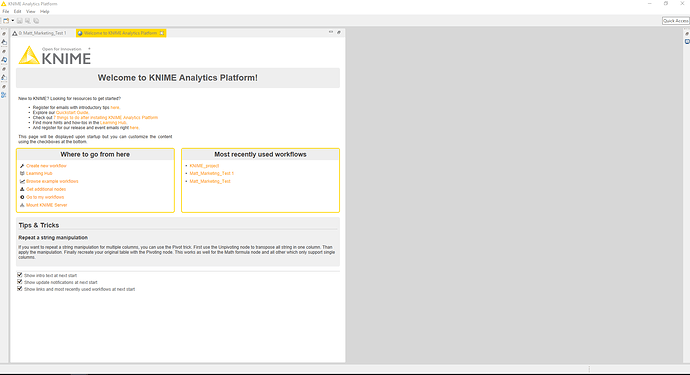Open the File menu
690x375 pixels.
pos(6,11)
